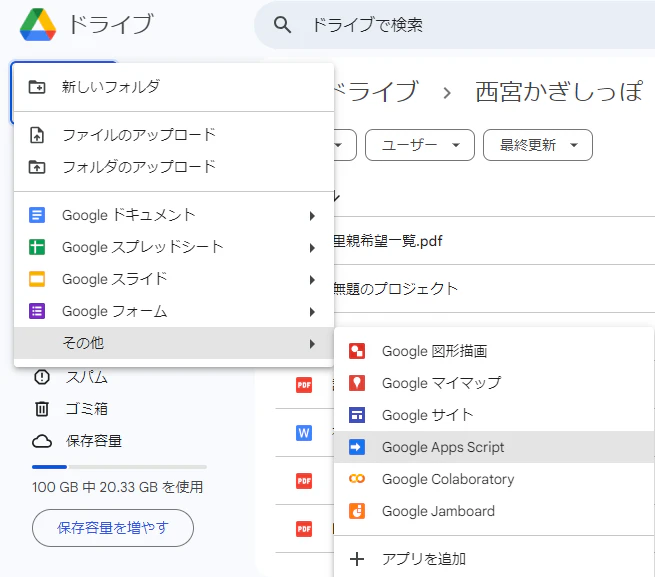655x577 pixels.
Task: Click the Google My Maps icon
Action: (x=357, y=383)
